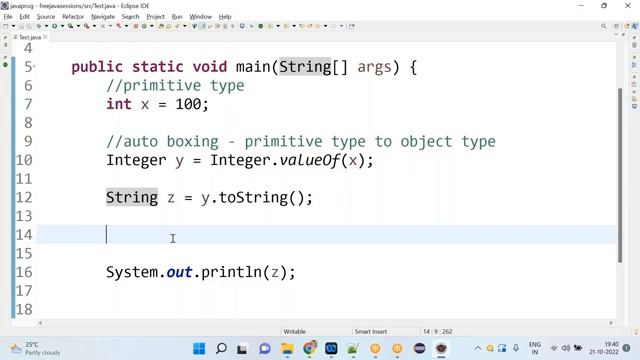The width and height of the screenshot is (640, 360).
Task: Open the clock showing 19:40
Action: 604,348
